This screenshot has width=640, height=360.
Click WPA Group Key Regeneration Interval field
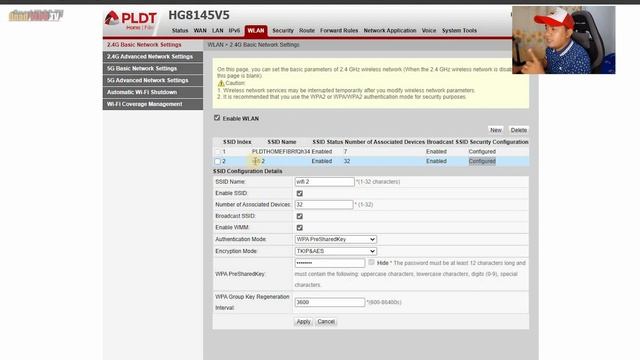(x=330, y=302)
